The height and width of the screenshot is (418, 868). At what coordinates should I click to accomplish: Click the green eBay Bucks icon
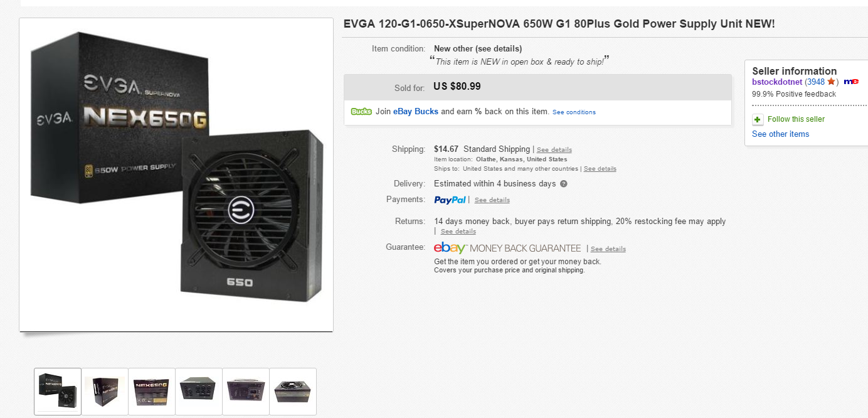point(361,112)
